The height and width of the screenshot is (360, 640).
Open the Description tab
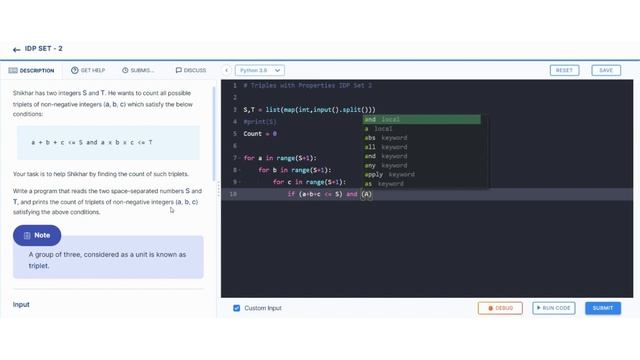[31, 71]
